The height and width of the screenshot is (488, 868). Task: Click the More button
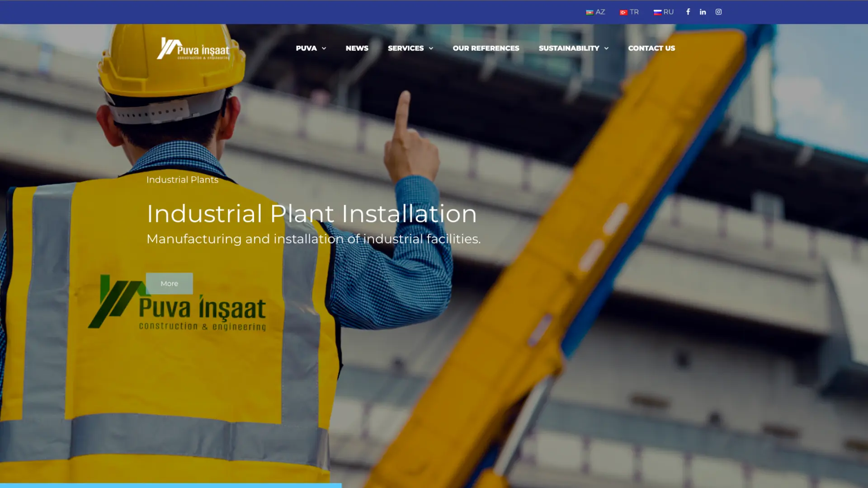pyautogui.click(x=170, y=283)
